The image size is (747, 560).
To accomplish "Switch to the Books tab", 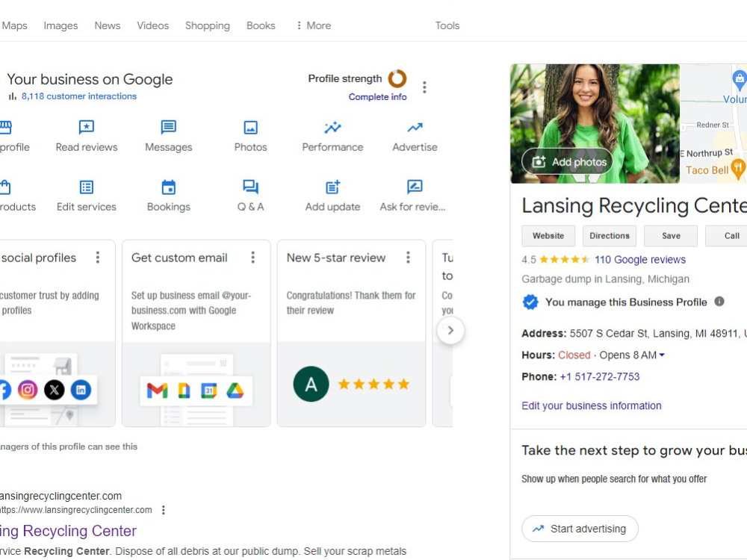I will tap(261, 25).
